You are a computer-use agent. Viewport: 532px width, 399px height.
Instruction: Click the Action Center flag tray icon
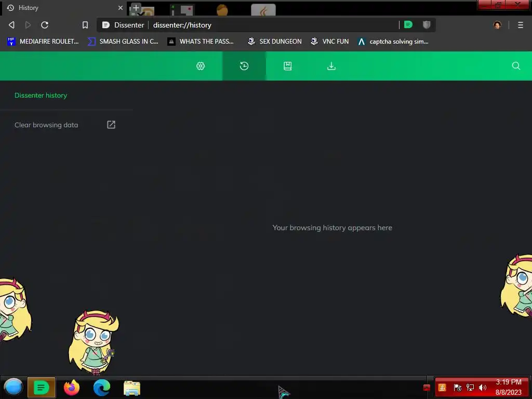pyautogui.click(x=457, y=387)
